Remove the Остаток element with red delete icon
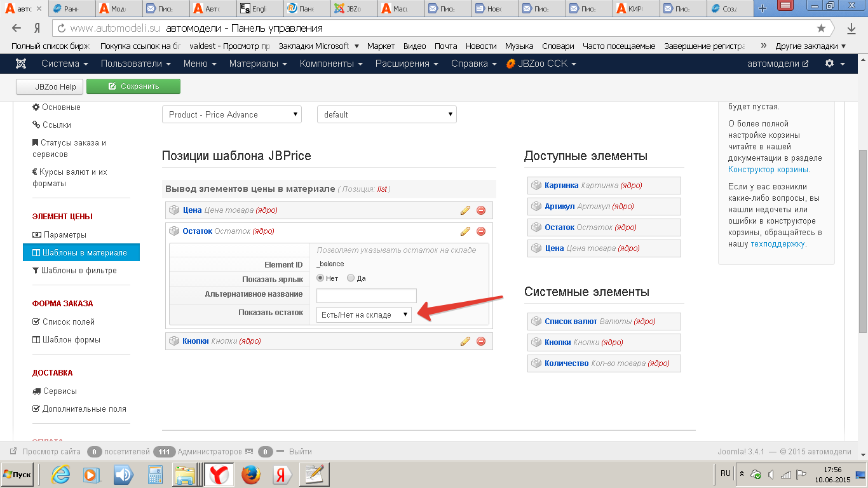This screenshot has height=488, width=868. click(x=481, y=231)
